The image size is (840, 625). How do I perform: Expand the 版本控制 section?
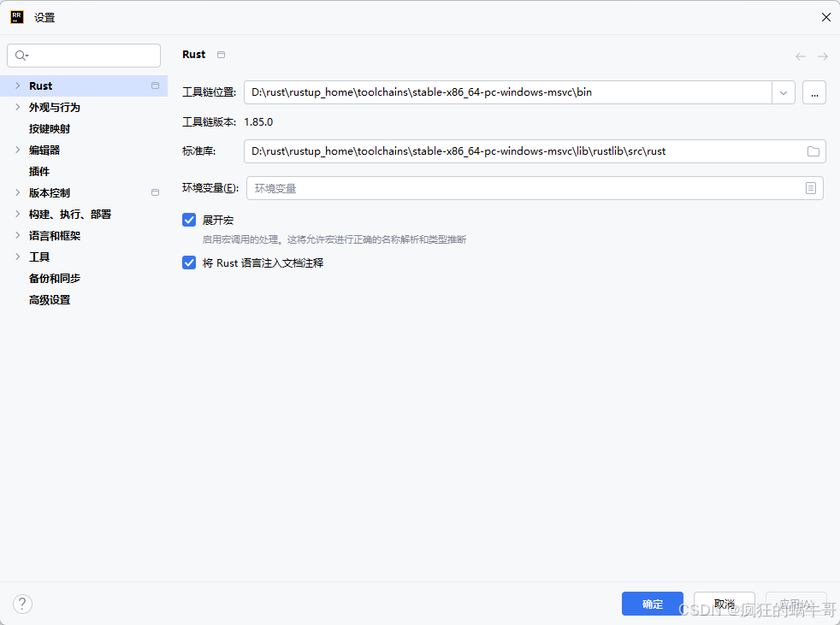pyautogui.click(x=18, y=192)
